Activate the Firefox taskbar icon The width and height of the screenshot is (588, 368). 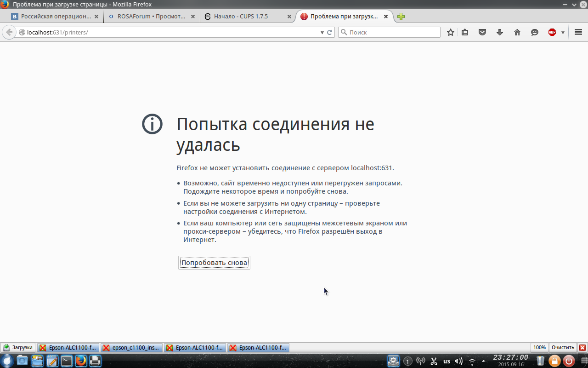pyautogui.click(x=81, y=361)
